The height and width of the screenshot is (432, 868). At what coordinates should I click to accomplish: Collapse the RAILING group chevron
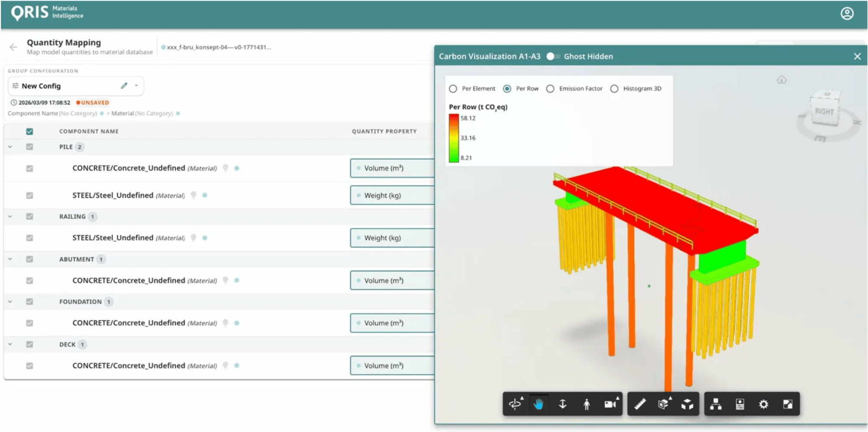coord(10,216)
